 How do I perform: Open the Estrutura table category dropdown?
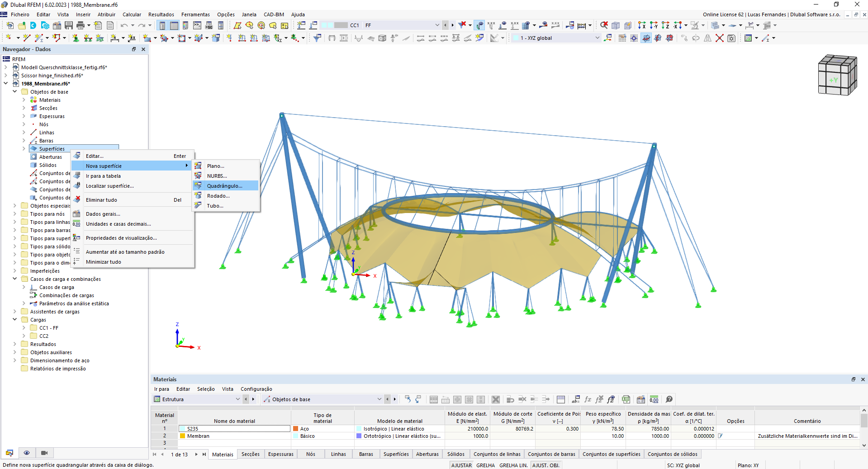point(237,399)
